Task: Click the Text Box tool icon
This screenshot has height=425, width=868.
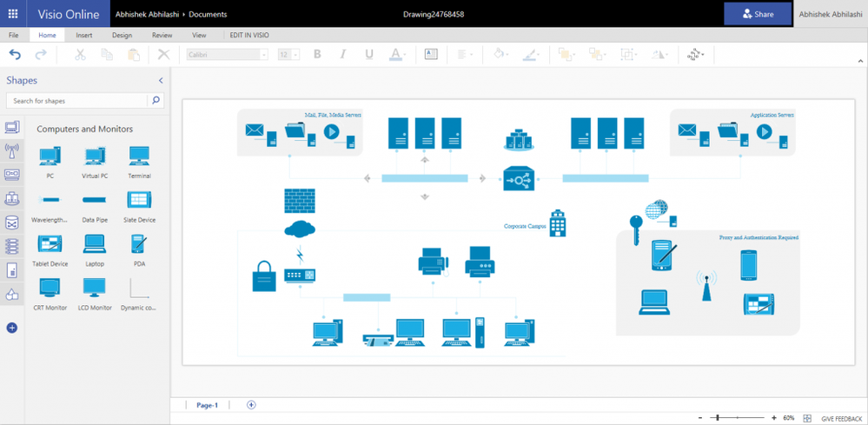Action: coord(431,54)
